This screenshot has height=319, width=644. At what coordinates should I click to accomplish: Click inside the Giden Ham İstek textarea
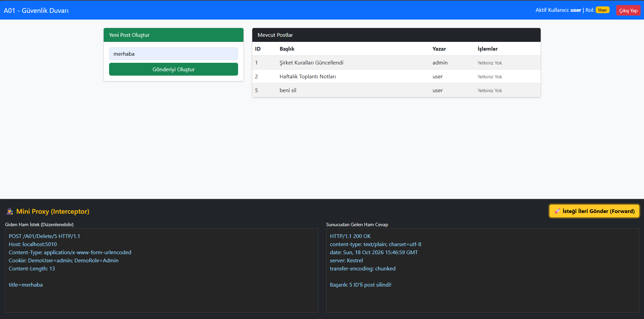click(161, 270)
